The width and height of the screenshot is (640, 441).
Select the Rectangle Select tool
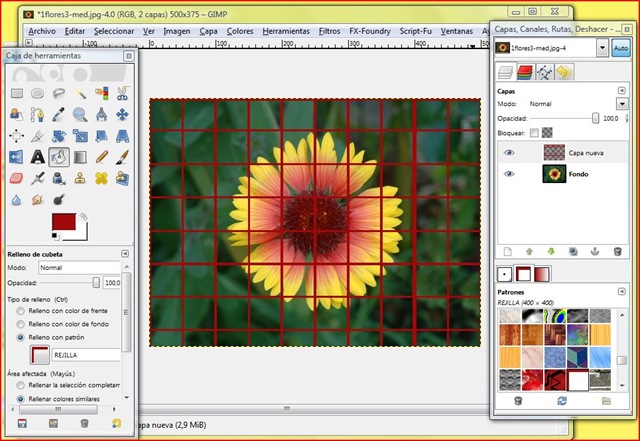16,93
